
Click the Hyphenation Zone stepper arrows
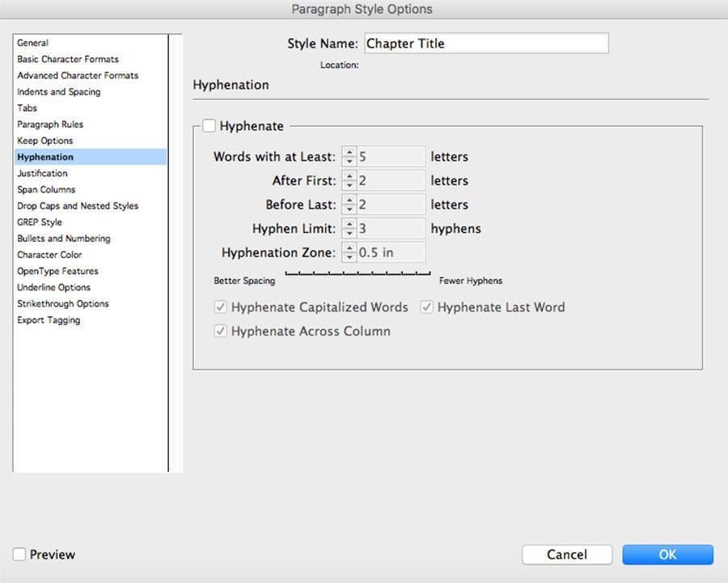coord(349,253)
